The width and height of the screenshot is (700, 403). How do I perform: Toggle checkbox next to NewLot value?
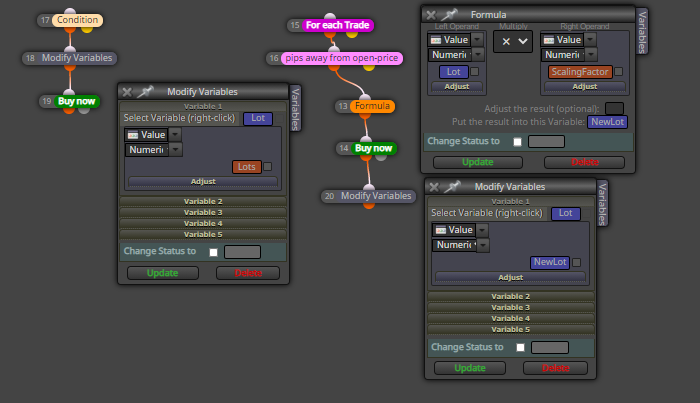tap(576, 262)
